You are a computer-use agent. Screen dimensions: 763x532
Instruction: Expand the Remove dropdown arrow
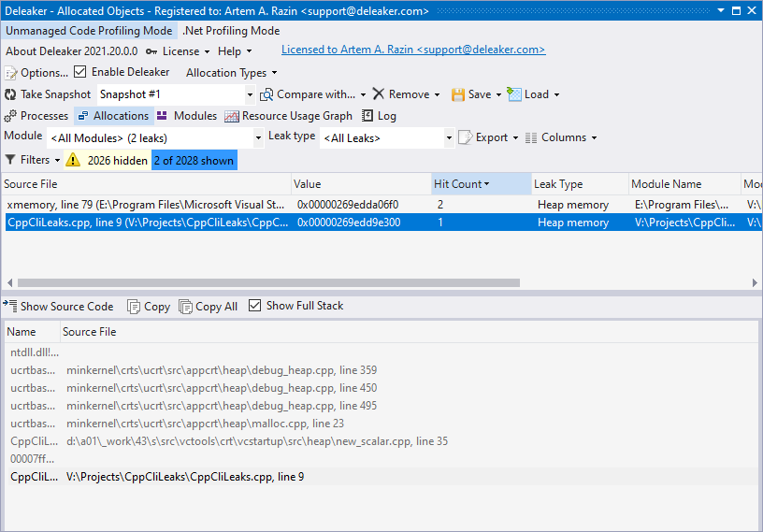coord(437,95)
